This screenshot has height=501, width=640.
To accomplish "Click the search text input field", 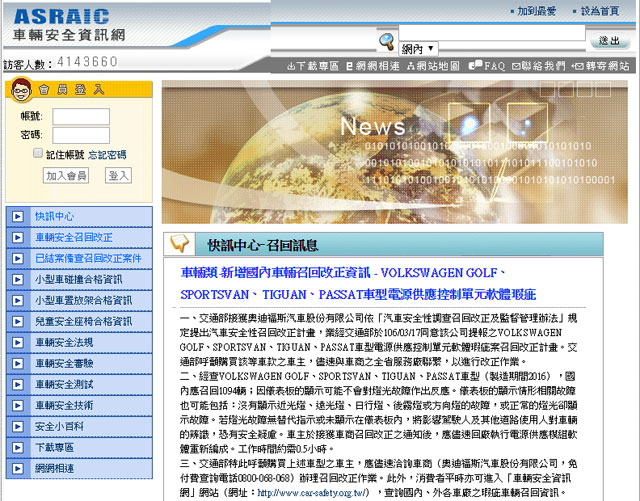I will [492, 33].
